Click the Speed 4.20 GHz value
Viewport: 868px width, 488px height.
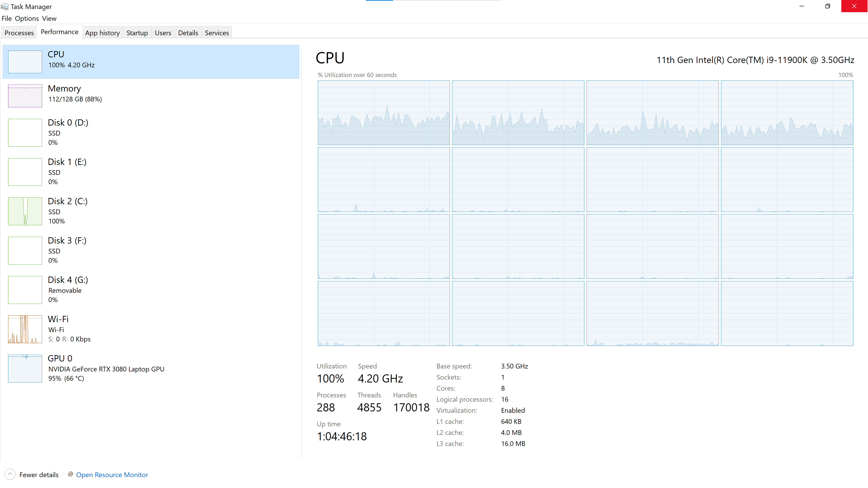tap(380, 379)
